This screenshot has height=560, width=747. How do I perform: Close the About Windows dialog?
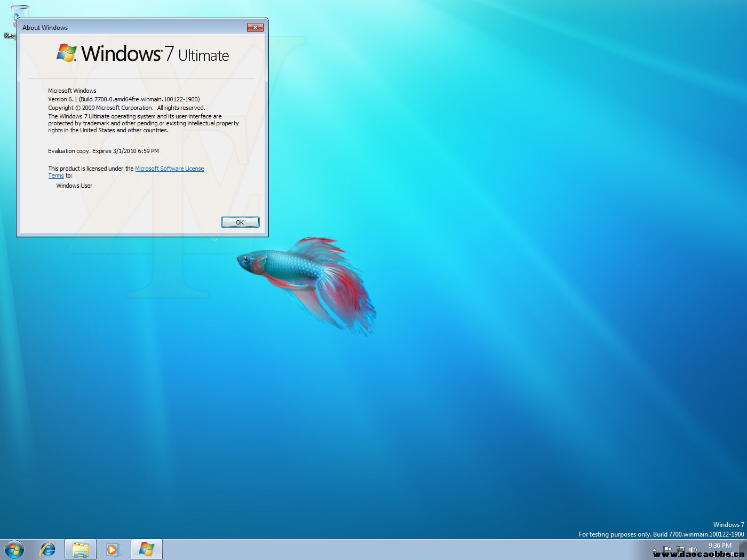pos(255,27)
